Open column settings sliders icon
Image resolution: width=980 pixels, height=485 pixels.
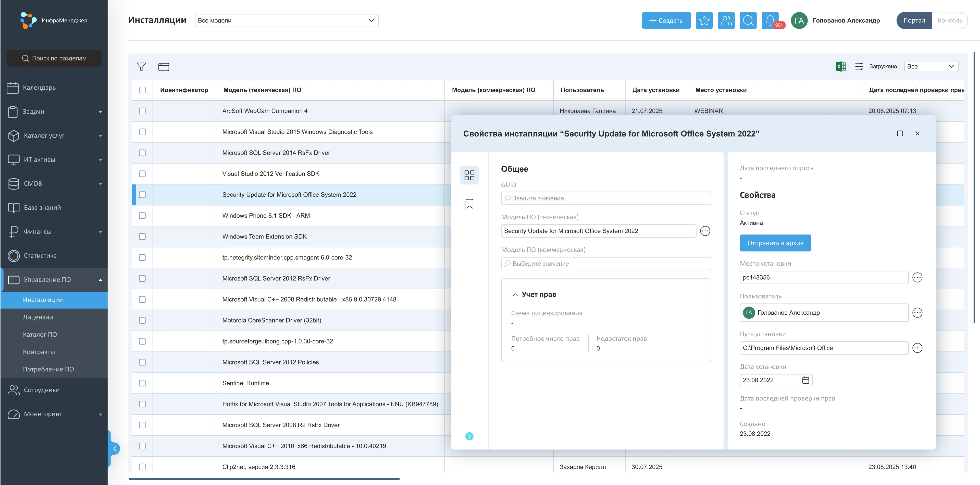point(859,66)
